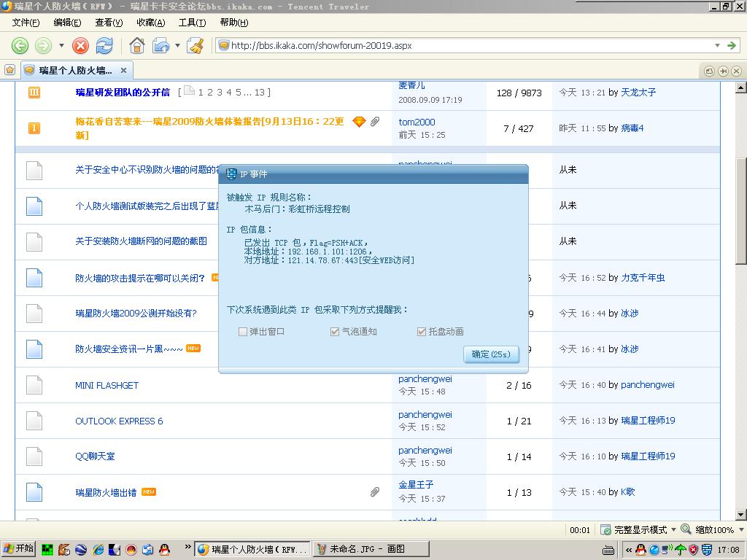Click the vertical scrollbar down arrow
This screenshot has width=747, height=560.
(x=740, y=515)
